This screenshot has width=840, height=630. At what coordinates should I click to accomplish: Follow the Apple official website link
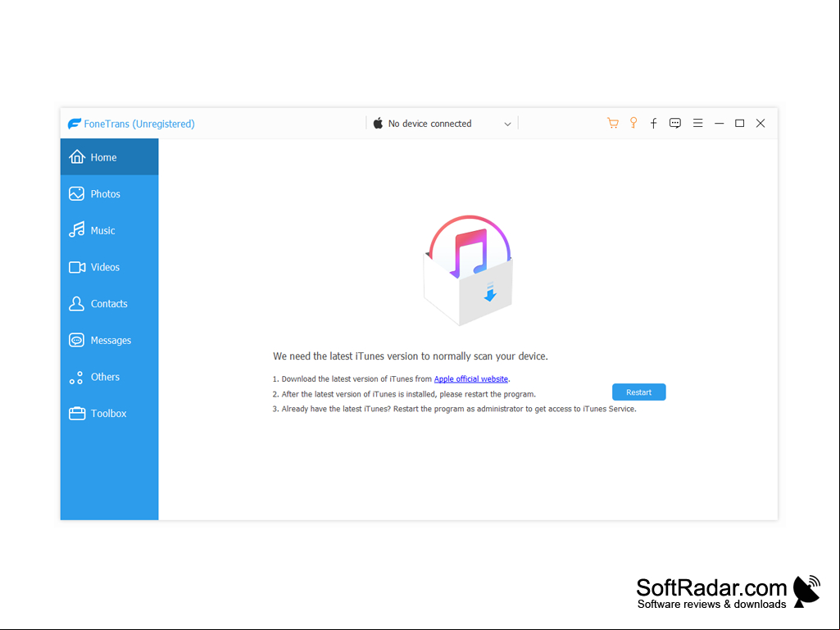coord(471,378)
